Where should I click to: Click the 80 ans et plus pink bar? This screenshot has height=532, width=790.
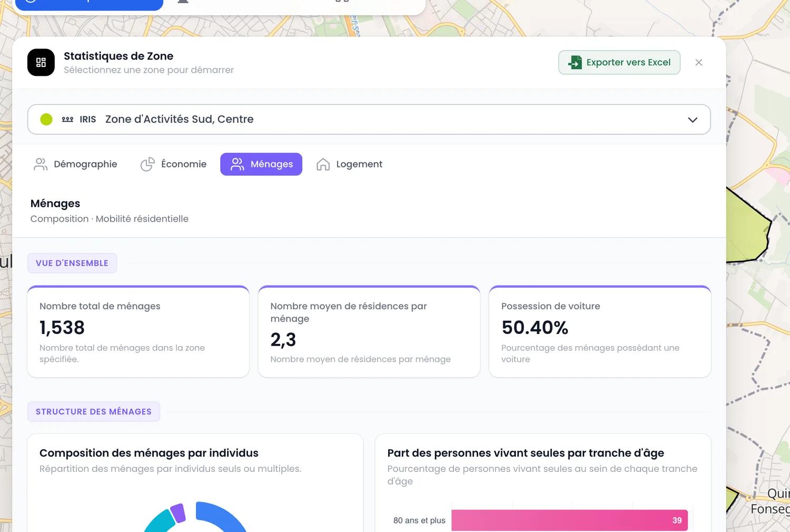(x=569, y=520)
